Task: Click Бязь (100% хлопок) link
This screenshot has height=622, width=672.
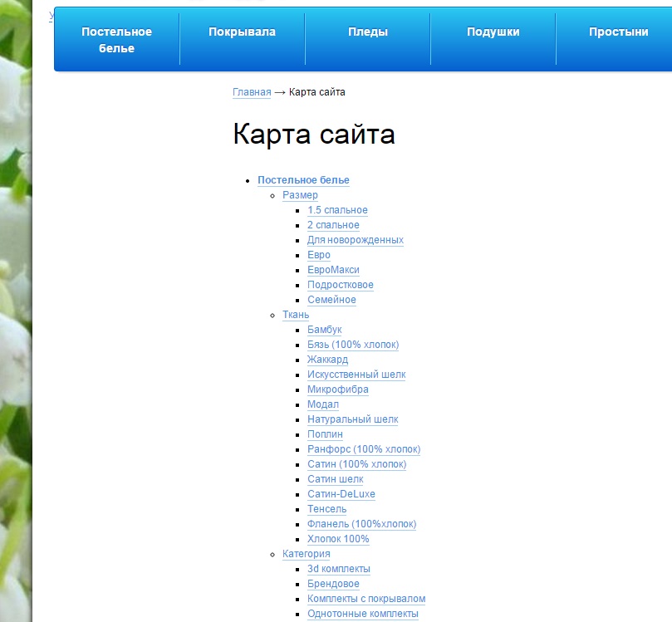Action: [352, 345]
